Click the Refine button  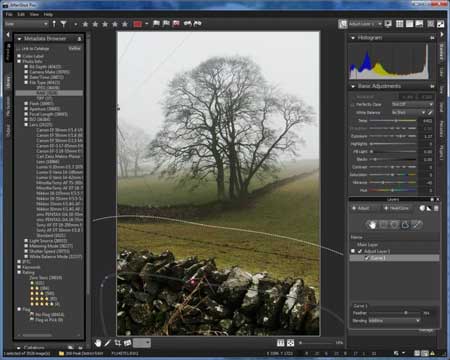pos(74,48)
